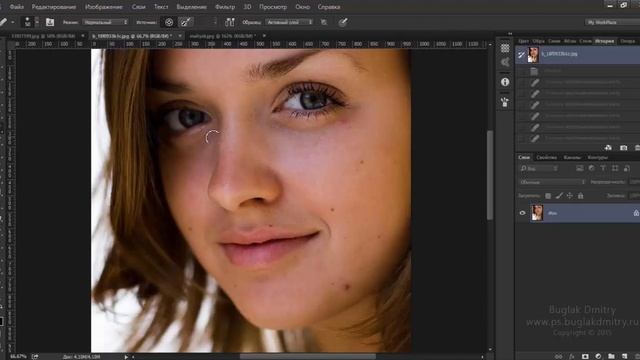Switch to the Контуры tab

[x=598, y=157]
